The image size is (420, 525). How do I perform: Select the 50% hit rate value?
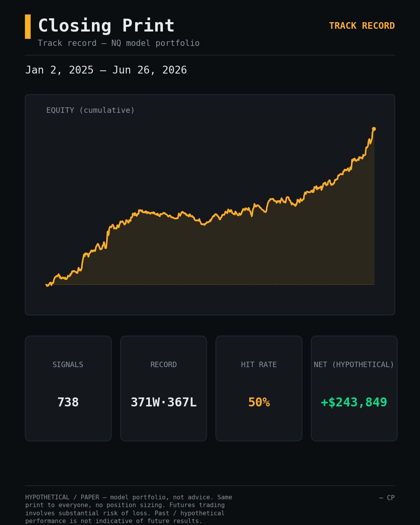pos(259,402)
